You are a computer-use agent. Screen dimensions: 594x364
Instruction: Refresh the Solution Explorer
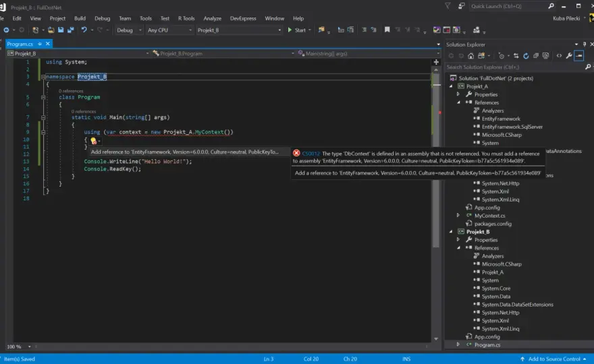coord(526,56)
